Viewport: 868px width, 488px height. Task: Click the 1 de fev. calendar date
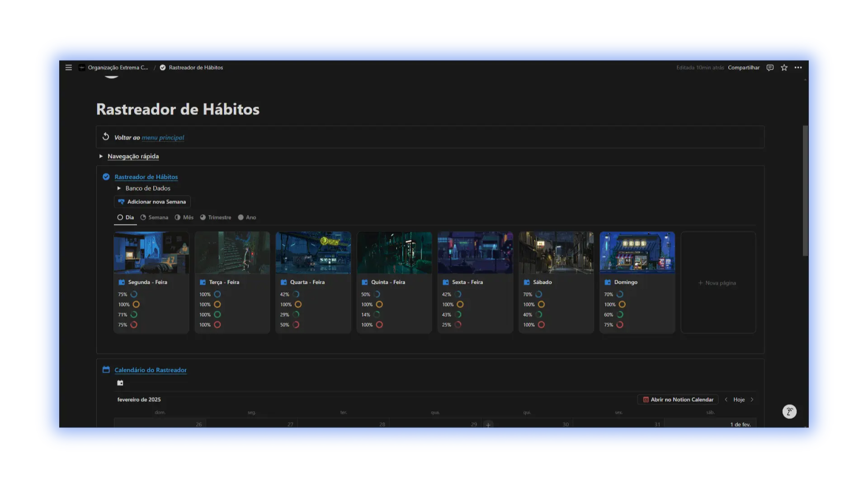[740, 424]
